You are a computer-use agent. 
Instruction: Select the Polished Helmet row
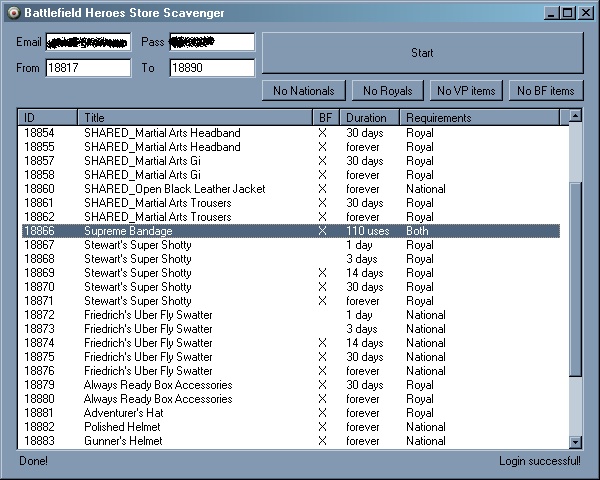pos(291,427)
